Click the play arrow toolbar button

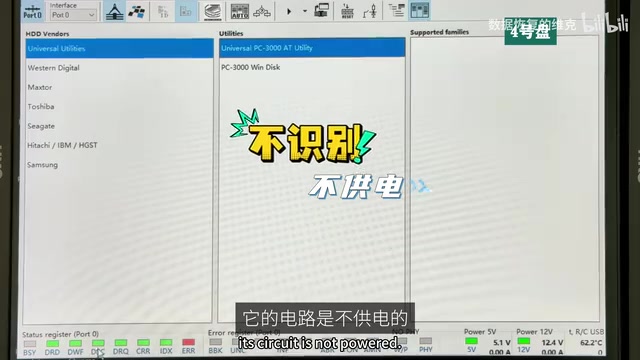click(289, 11)
